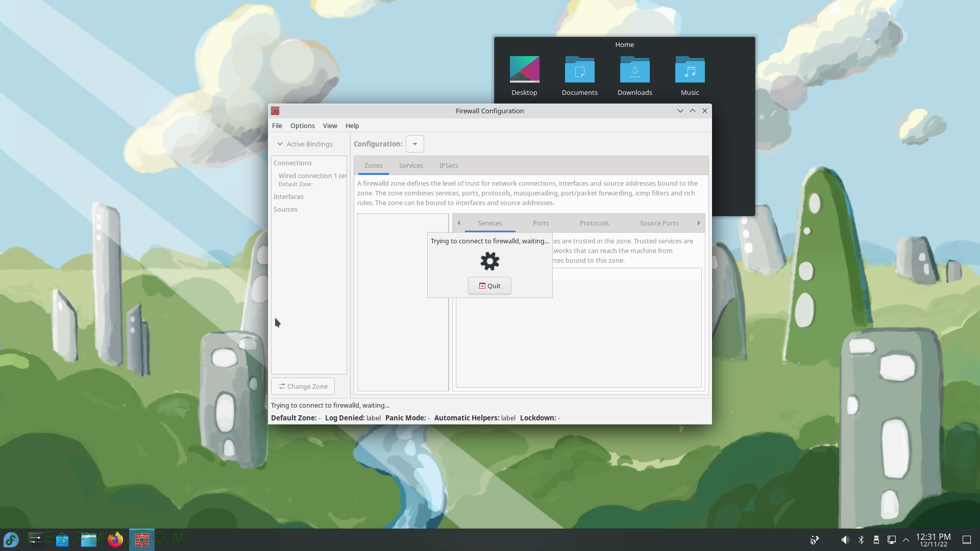Viewport: 980px width, 551px height.
Task: Select Wired connection 1 binding
Action: pos(310,180)
